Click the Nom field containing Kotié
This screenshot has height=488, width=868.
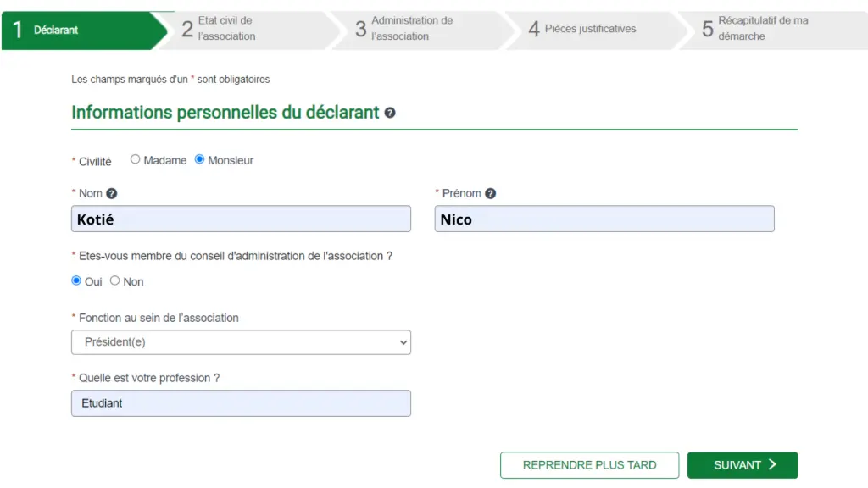[241, 219]
